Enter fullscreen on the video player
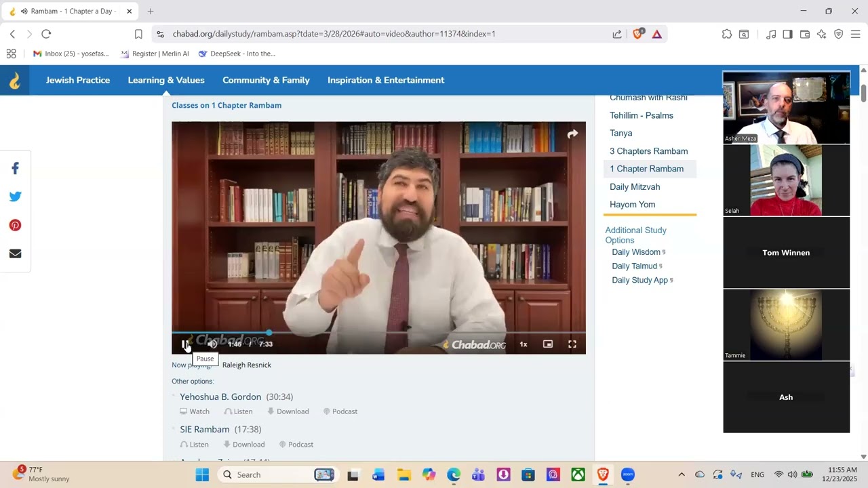The image size is (868, 488). (572, 344)
